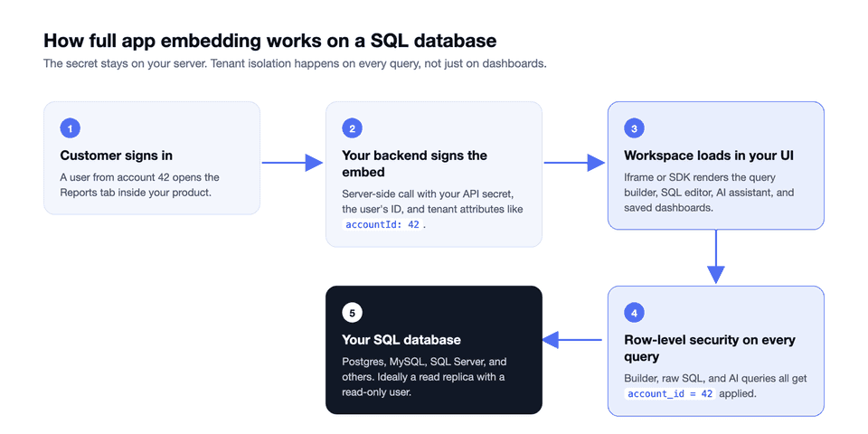Click the description starting "Server-side call with your API secret"
This screenshot has width=868, height=434.
coord(432,209)
